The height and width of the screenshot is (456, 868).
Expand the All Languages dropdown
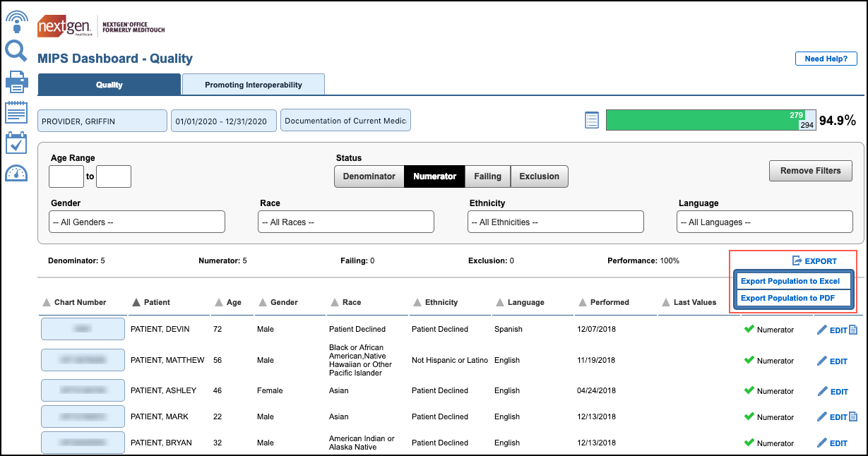[764, 222]
